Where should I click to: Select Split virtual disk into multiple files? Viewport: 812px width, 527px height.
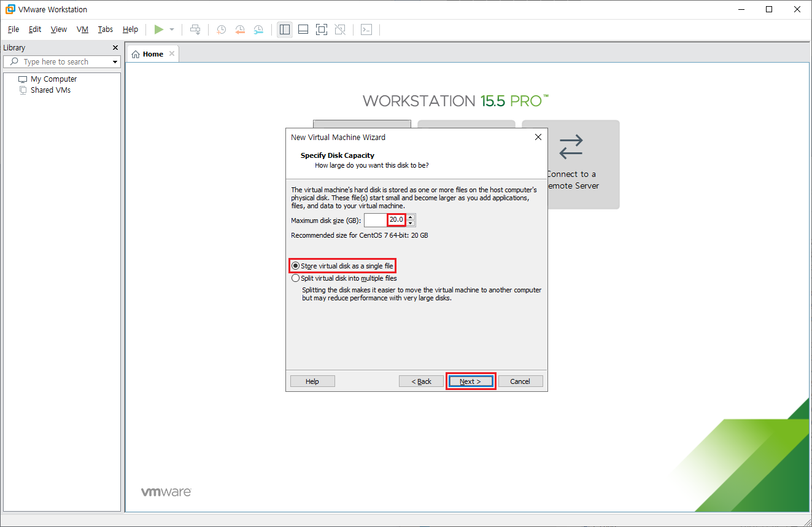click(344, 278)
